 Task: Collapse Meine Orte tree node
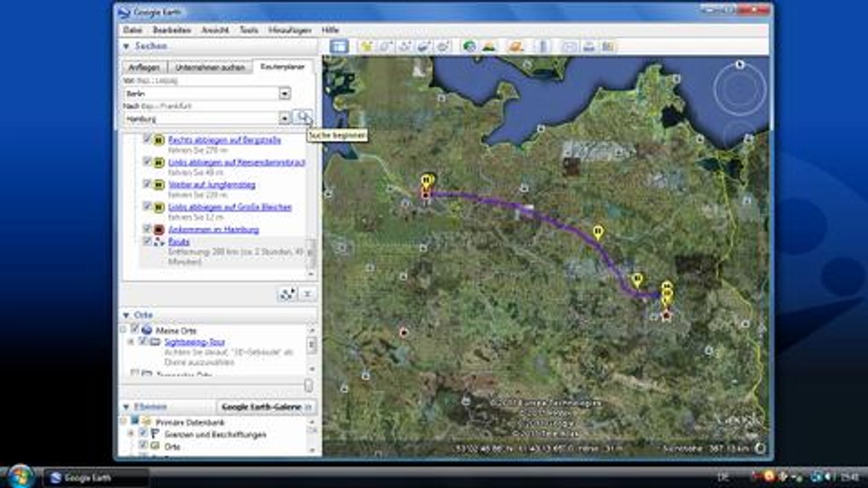pyautogui.click(x=123, y=329)
